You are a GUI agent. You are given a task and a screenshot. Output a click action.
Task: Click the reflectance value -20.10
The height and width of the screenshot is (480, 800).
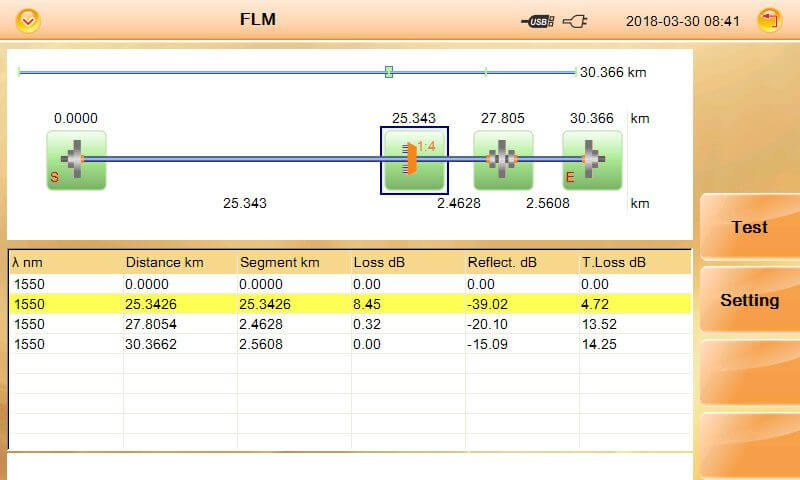tap(487, 324)
